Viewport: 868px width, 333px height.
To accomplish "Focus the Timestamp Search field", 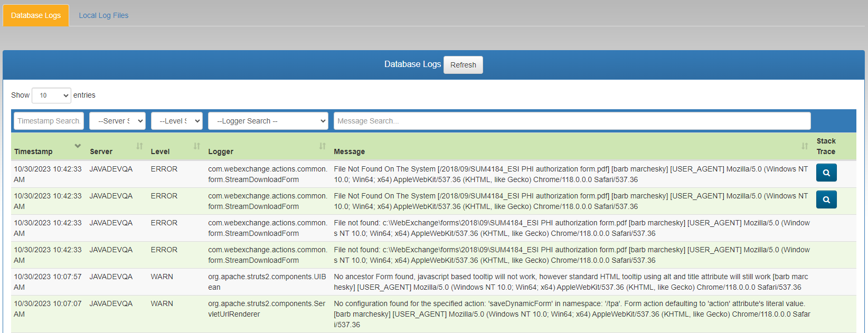I will pyautogui.click(x=49, y=121).
